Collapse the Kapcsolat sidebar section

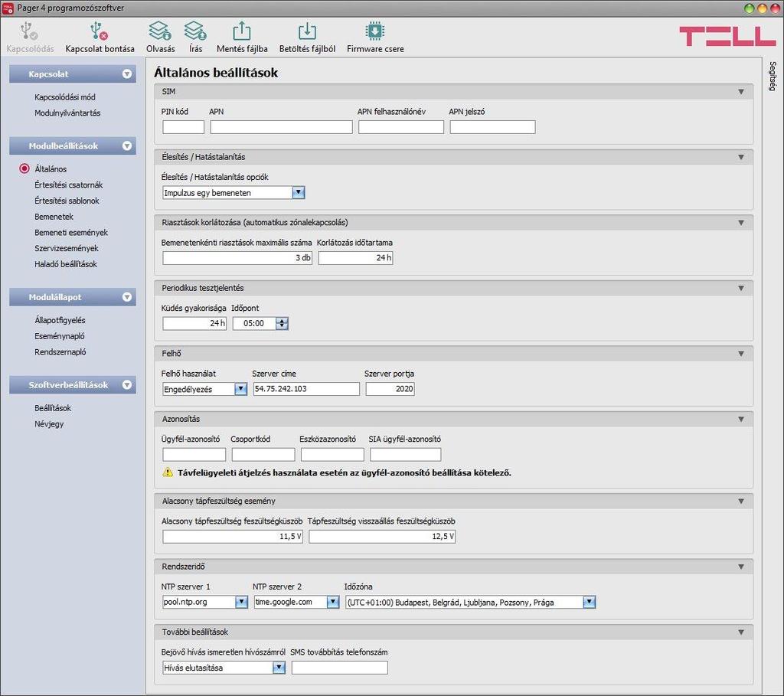click(127, 74)
